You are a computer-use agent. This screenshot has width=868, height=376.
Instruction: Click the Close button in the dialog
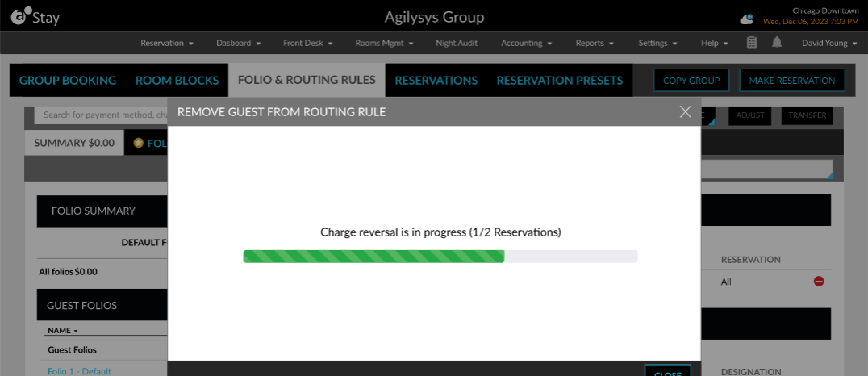[x=668, y=370]
